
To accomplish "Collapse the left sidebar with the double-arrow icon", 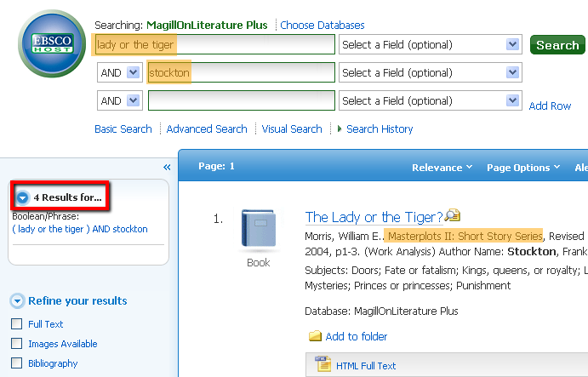I will (x=167, y=168).
